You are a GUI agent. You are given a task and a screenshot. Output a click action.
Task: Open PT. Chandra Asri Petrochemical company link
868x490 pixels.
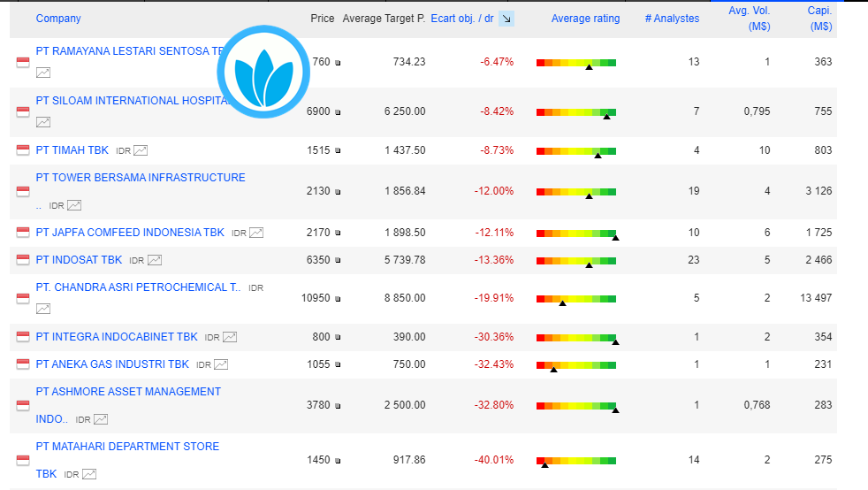tap(138, 287)
